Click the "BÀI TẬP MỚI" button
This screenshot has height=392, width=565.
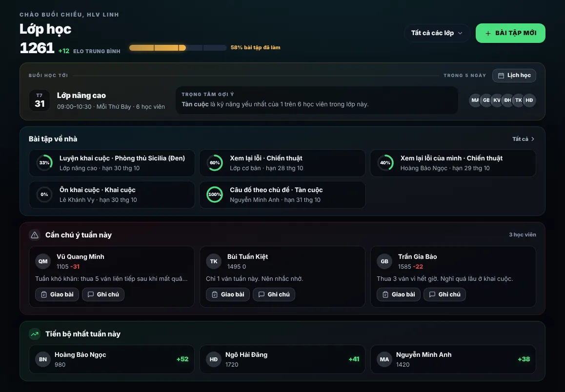(510, 33)
